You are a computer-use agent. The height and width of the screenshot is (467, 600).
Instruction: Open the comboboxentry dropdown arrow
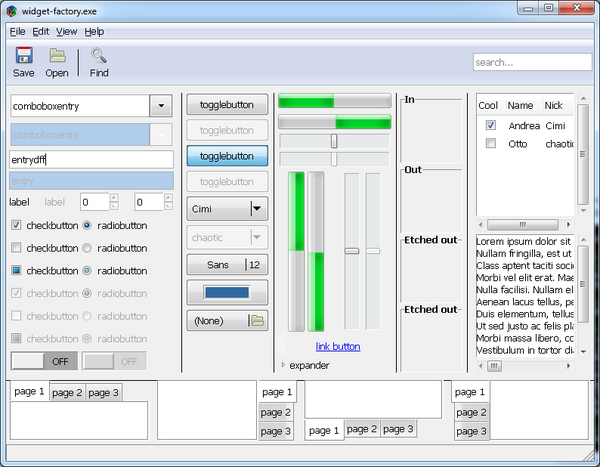coord(161,105)
